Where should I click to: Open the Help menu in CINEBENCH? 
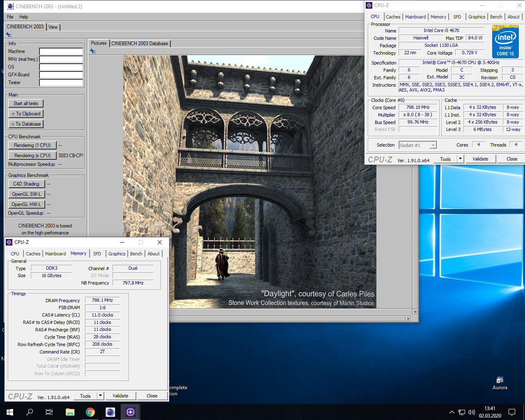click(24, 17)
